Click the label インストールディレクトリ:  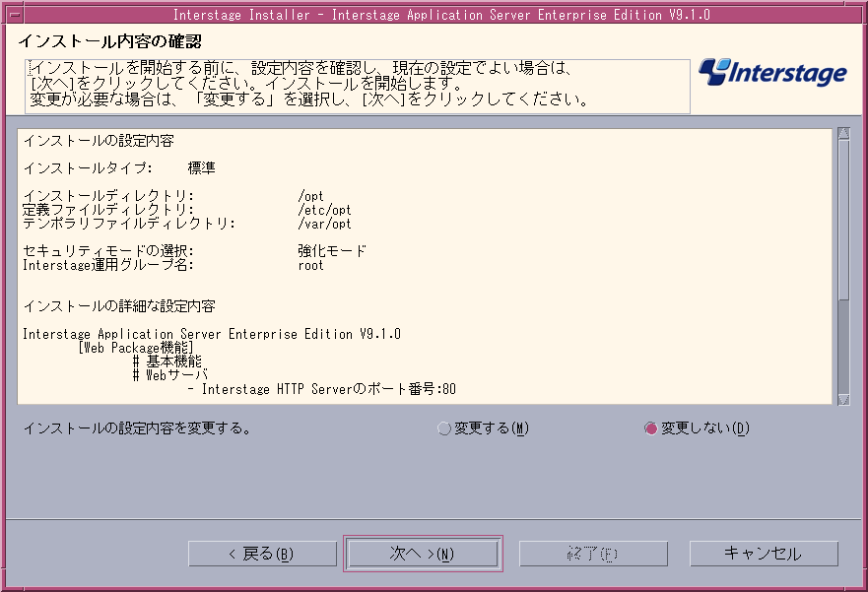click(x=108, y=196)
